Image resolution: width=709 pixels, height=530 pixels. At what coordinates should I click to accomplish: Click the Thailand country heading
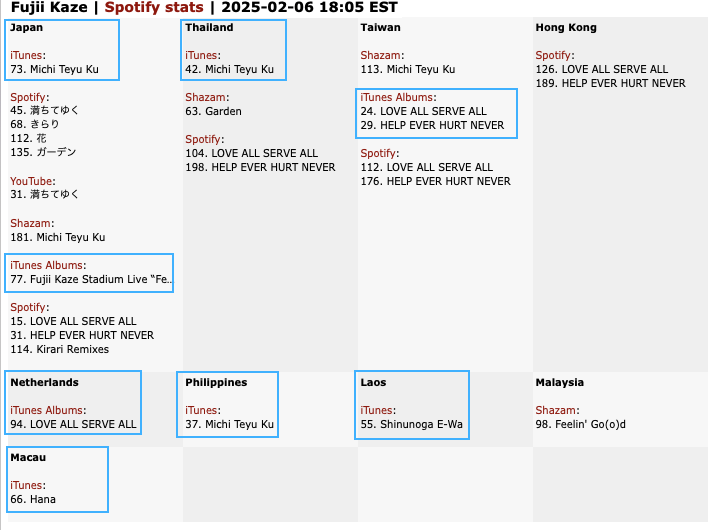209,27
